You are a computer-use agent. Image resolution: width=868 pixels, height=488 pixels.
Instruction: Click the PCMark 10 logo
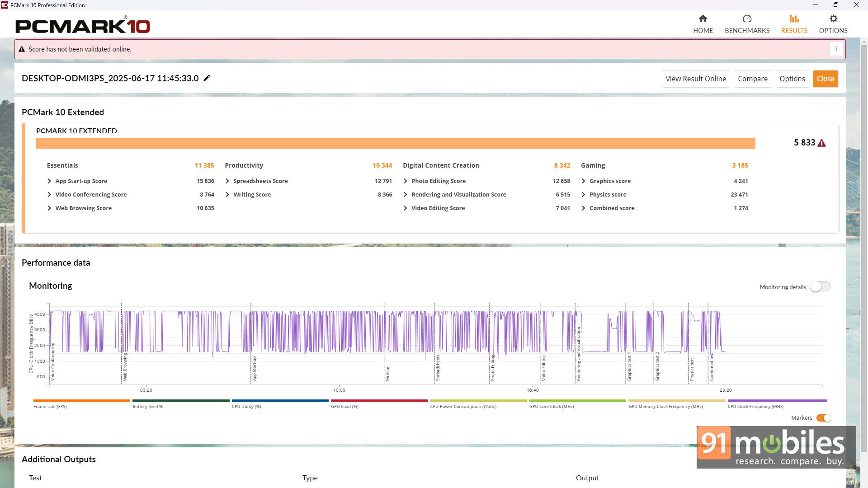(83, 25)
